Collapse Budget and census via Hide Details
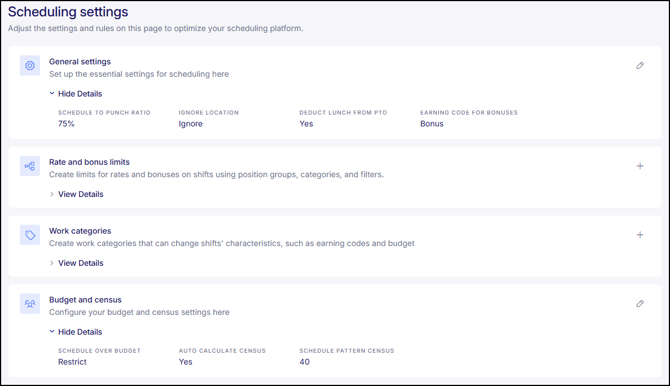Screen dimensions: 670x386 click(x=76, y=332)
